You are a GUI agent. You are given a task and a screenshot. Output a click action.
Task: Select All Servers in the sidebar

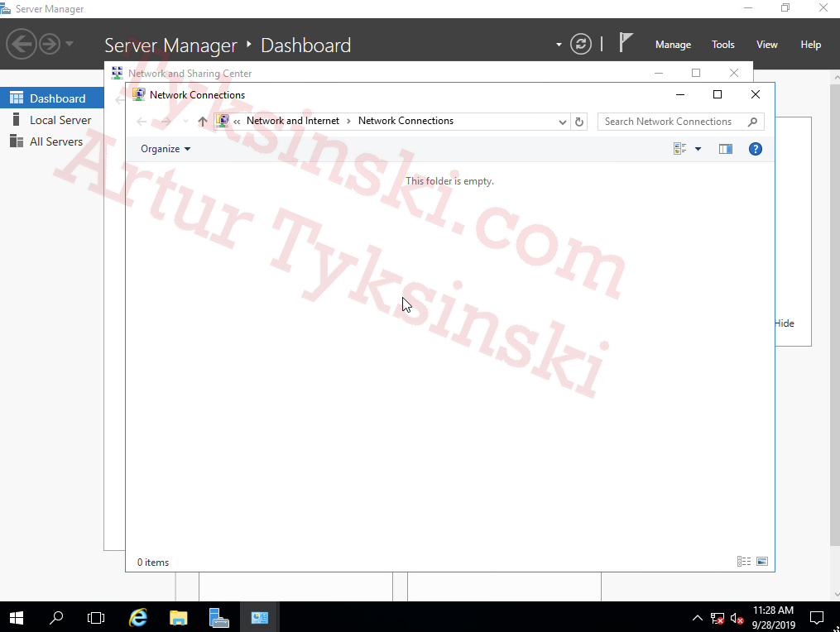point(52,141)
